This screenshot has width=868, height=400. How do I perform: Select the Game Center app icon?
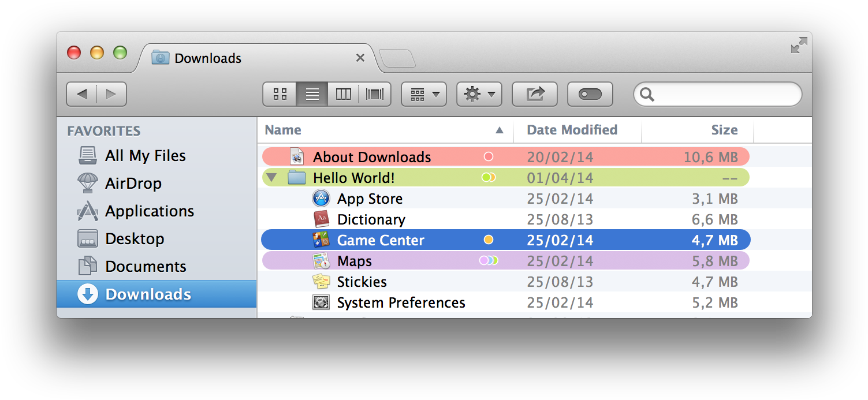322,240
